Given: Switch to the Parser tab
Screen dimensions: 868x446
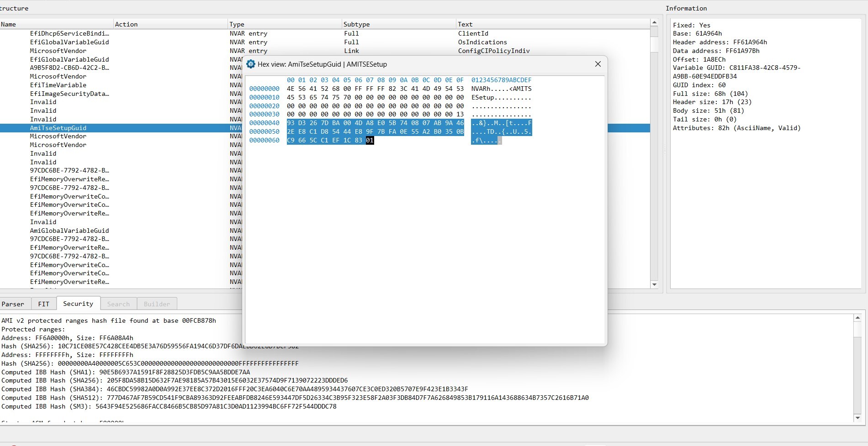Looking at the screenshot, I should 13,304.
